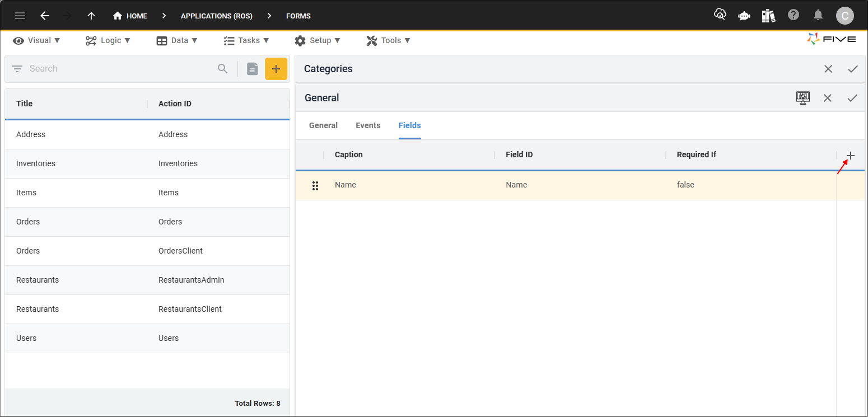Image resolution: width=868 pixels, height=417 pixels.
Task: Expand the Data menu
Action: [x=177, y=40]
